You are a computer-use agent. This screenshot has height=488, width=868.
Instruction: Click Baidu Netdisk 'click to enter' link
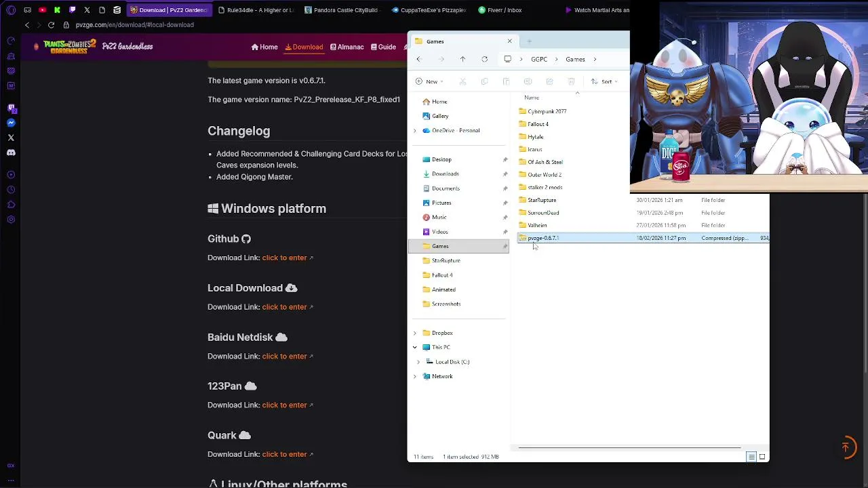(285, 357)
